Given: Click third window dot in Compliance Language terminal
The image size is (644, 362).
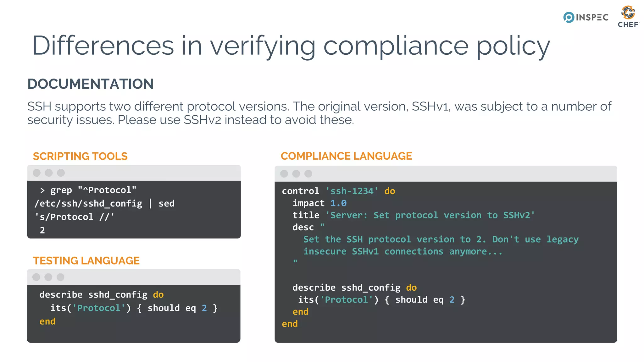Looking at the screenshot, I should tap(308, 174).
